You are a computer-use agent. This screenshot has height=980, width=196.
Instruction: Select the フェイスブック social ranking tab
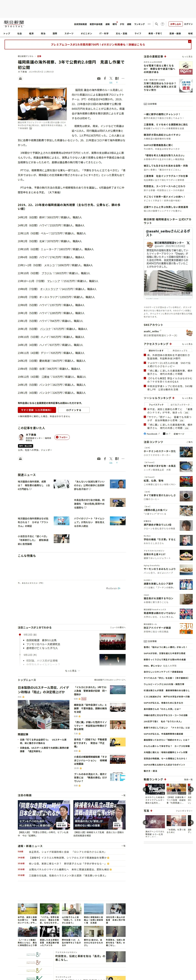(156, 404)
